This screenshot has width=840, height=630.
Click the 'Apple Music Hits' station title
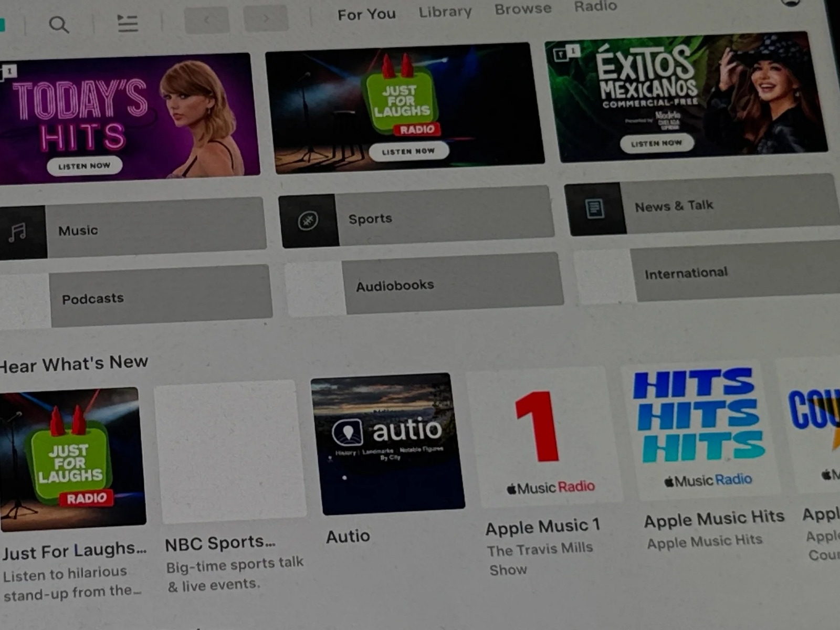point(714,519)
